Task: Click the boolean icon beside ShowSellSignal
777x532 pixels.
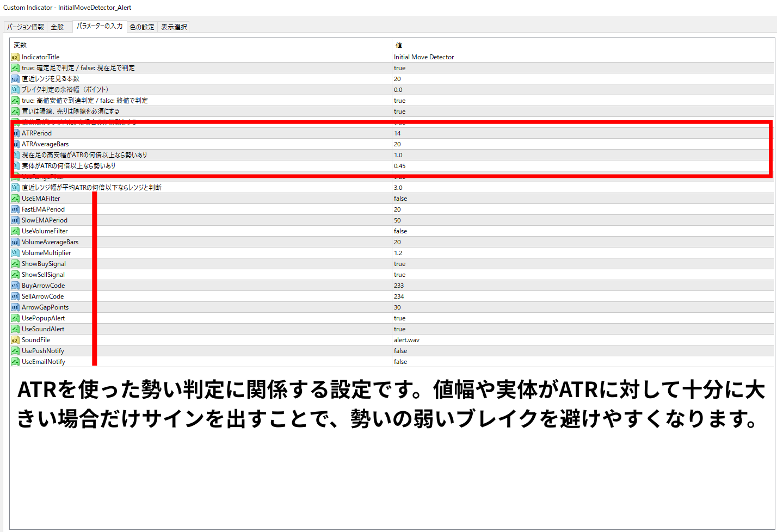Action: [15, 275]
